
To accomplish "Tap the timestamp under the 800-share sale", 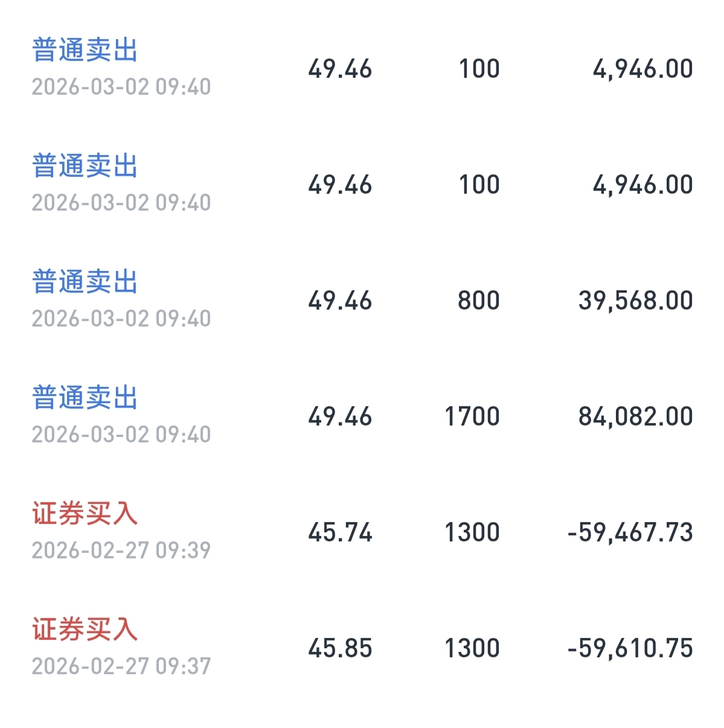I will (121, 319).
